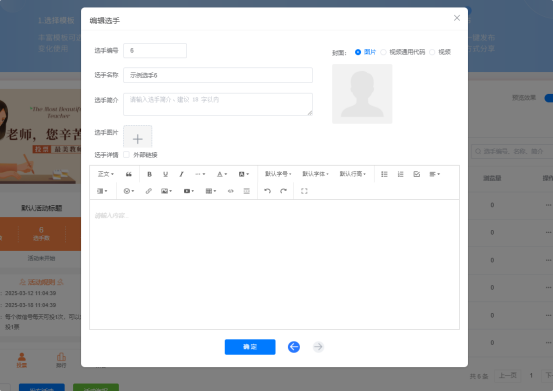
Task: Apply numbered list formatting
Action: point(400,174)
